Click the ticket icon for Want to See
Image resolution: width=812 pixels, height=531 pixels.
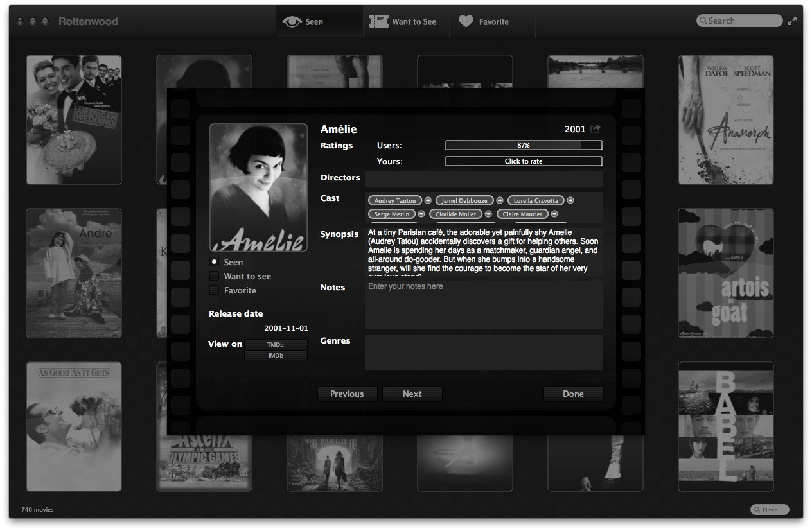click(378, 22)
